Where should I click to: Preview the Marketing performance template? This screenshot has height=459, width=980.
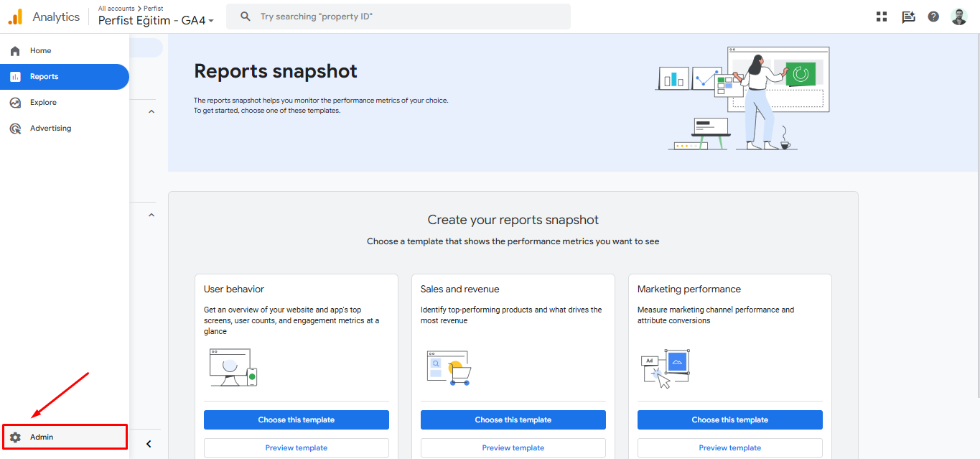[729, 448]
